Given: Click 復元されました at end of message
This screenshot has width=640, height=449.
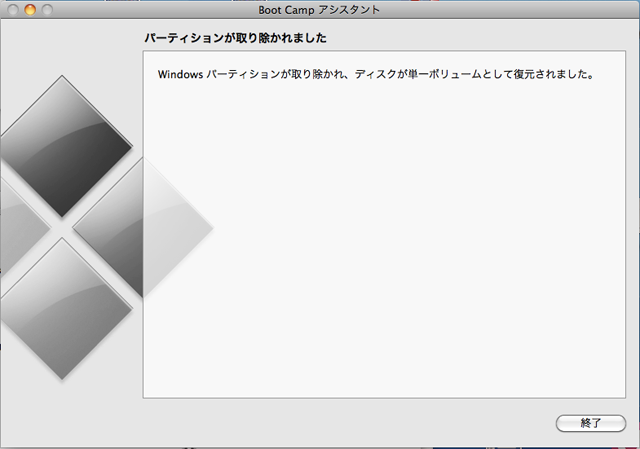Looking at the screenshot, I should coord(552,75).
